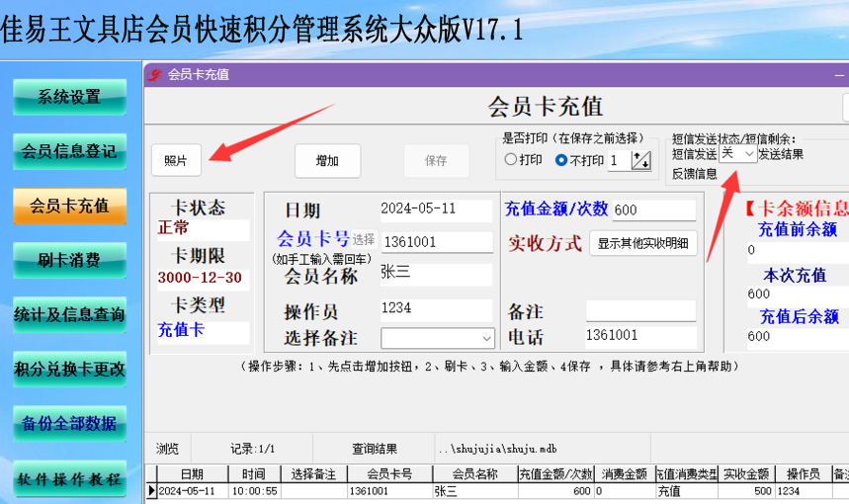Click the 充值后余额 value field

pos(798,337)
